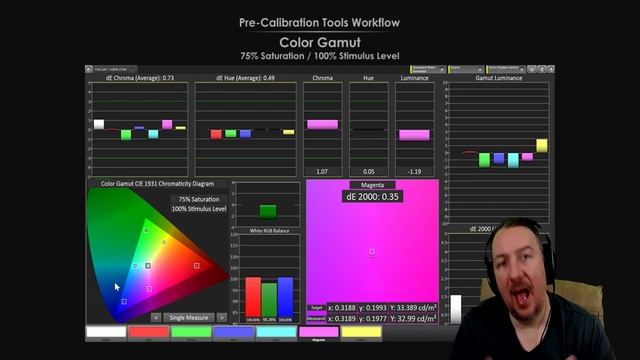Click the 'Color Gamut CIE 1931 Chromaticity Diagram' title
This screenshot has height=360, width=640.
click(x=157, y=184)
